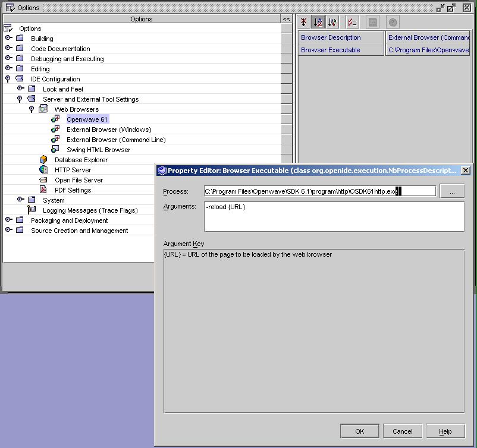Click the Server and External Tool Settings folder icon

pyautogui.click(x=31, y=99)
